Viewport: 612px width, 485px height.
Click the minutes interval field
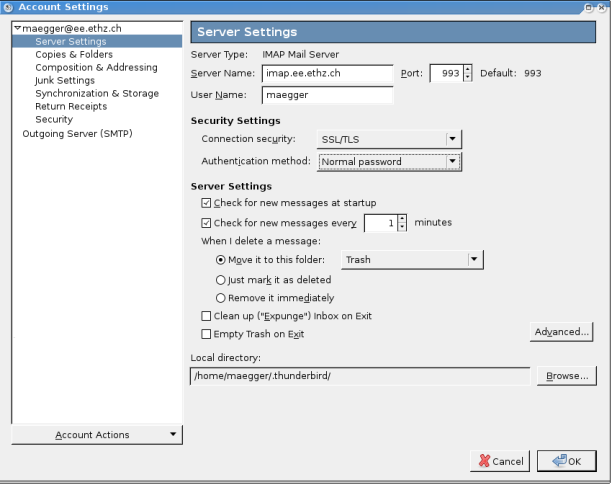coord(381,223)
